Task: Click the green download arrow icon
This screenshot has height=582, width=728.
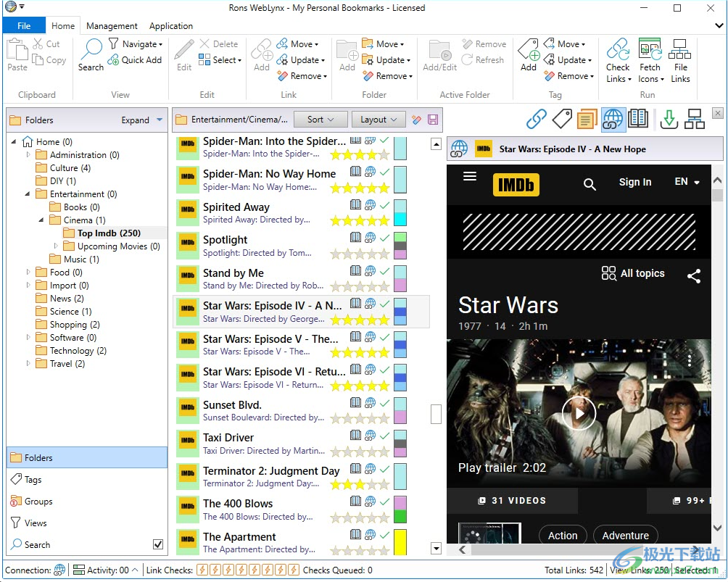Action: (x=669, y=119)
